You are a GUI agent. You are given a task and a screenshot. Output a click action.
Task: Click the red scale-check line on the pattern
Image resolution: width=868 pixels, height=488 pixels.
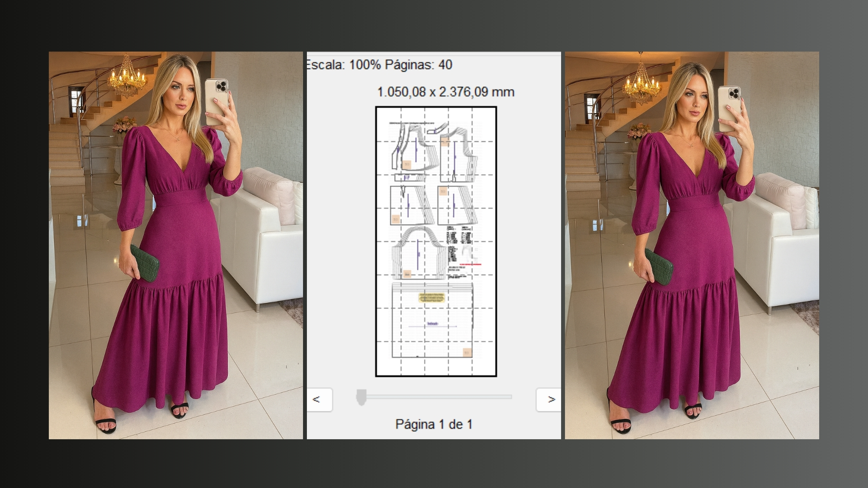[471, 265]
